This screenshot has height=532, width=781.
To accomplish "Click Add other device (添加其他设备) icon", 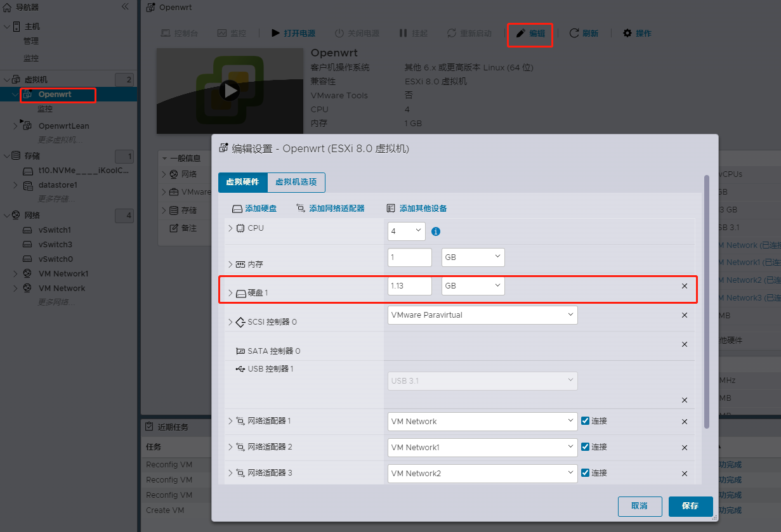I will [391, 209].
